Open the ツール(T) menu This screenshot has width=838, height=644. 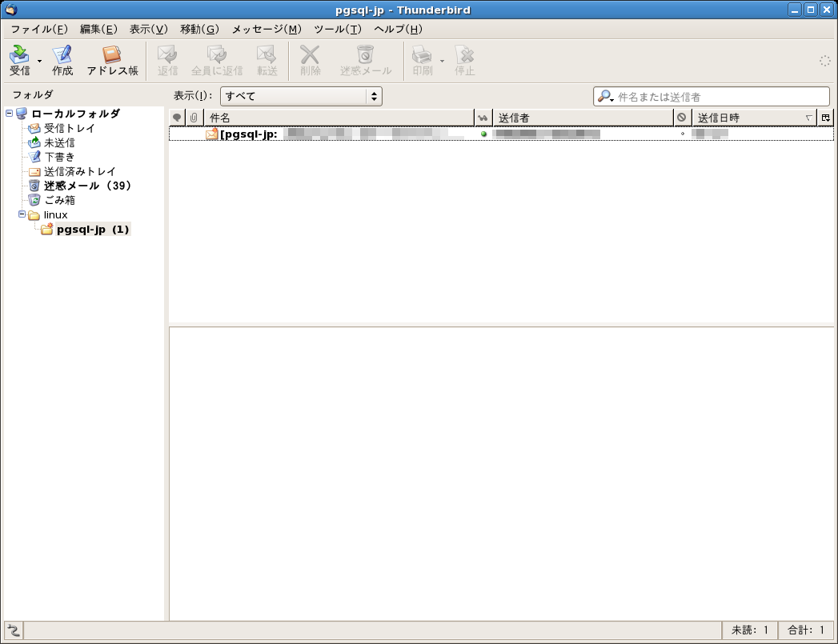point(337,29)
